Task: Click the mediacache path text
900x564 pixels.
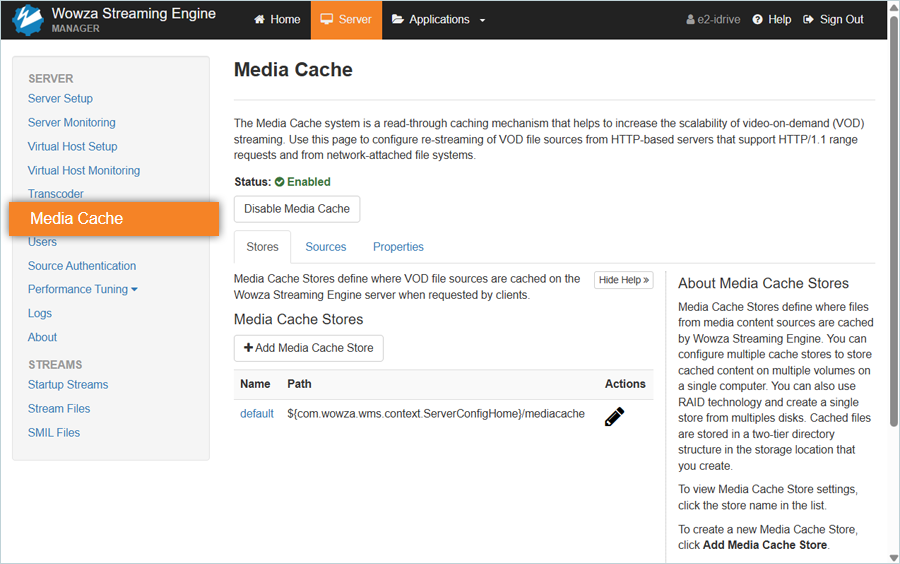Action: pyautogui.click(x=436, y=414)
